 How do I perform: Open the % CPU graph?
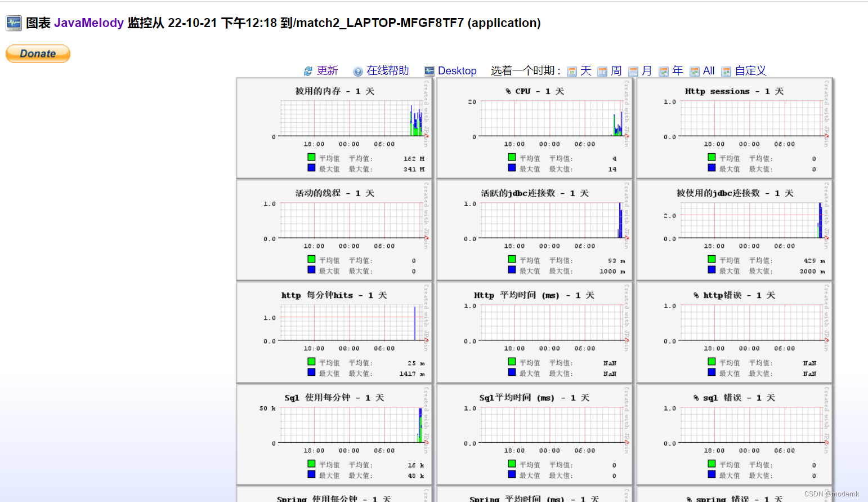(x=535, y=128)
